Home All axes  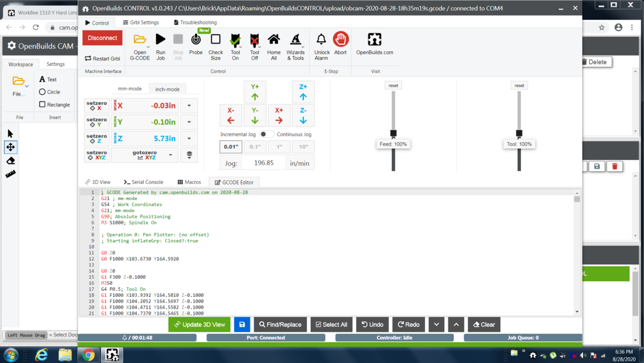click(x=274, y=39)
